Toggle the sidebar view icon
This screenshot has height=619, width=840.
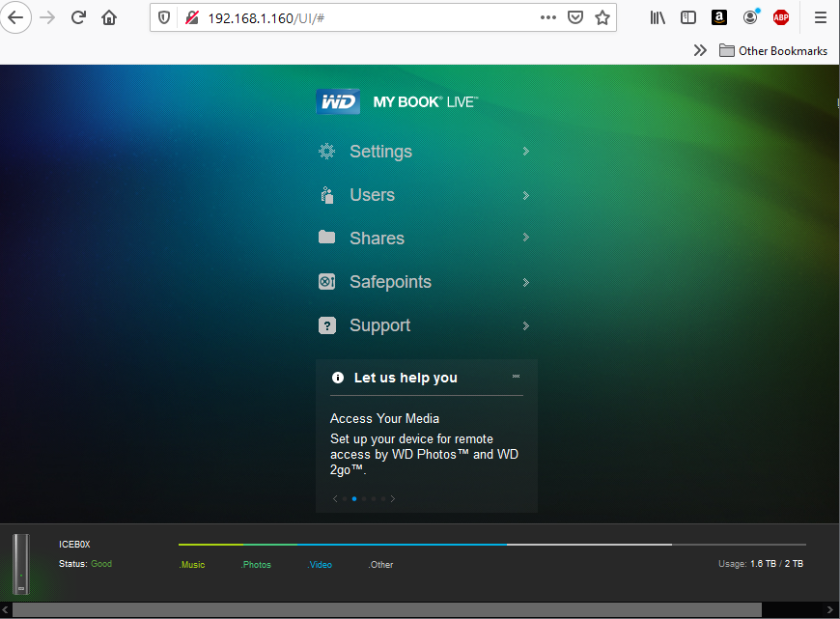click(x=688, y=17)
